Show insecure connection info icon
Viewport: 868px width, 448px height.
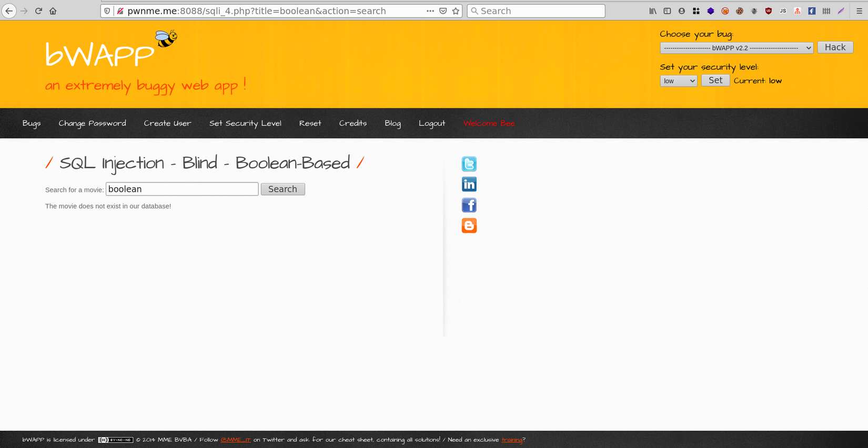(x=120, y=11)
